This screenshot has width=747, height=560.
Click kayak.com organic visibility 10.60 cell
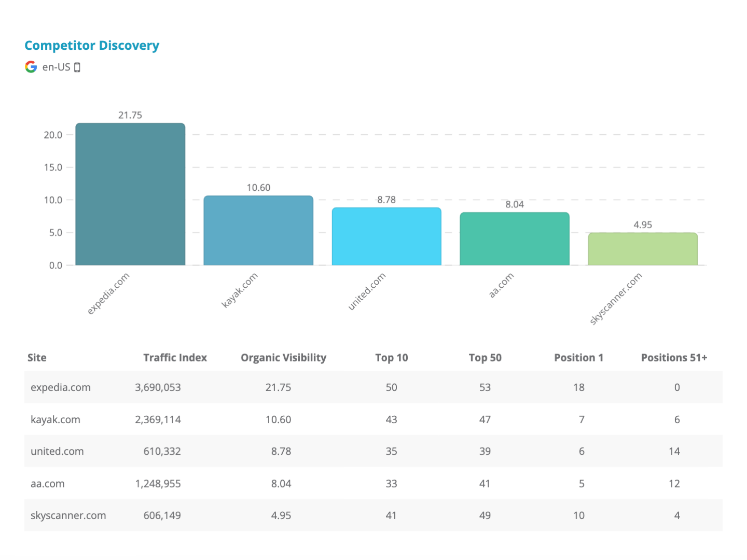pos(279,419)
